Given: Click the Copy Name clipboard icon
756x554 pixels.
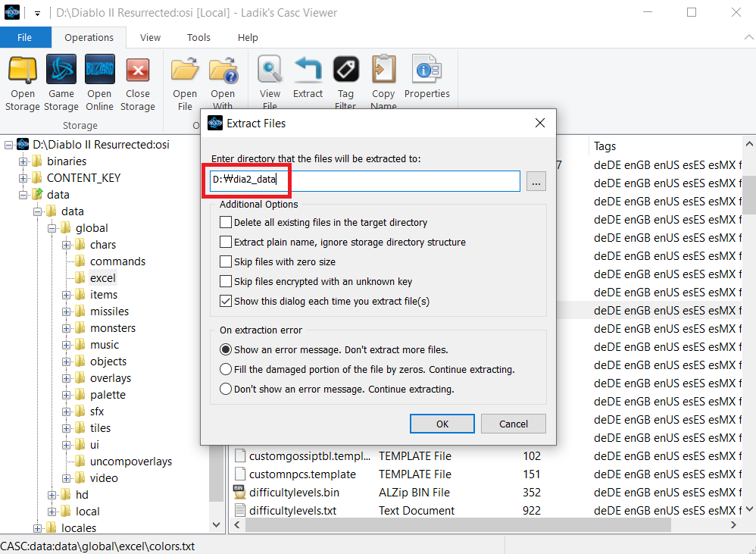Looking at the screenshot, I should click(384, 69).
